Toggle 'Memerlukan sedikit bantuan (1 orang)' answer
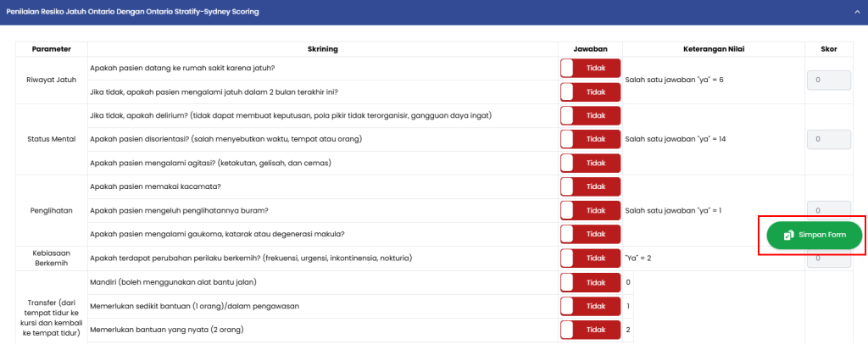The image size is (868, 350). (x=590, y=305)
